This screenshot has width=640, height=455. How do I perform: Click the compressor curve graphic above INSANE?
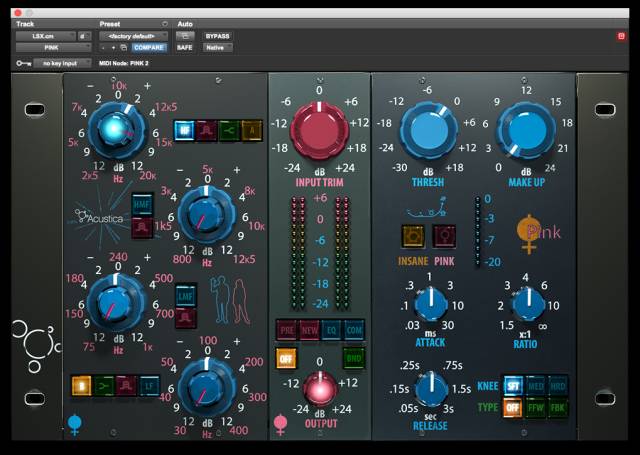pyautogui.click(x=426, y=208)
